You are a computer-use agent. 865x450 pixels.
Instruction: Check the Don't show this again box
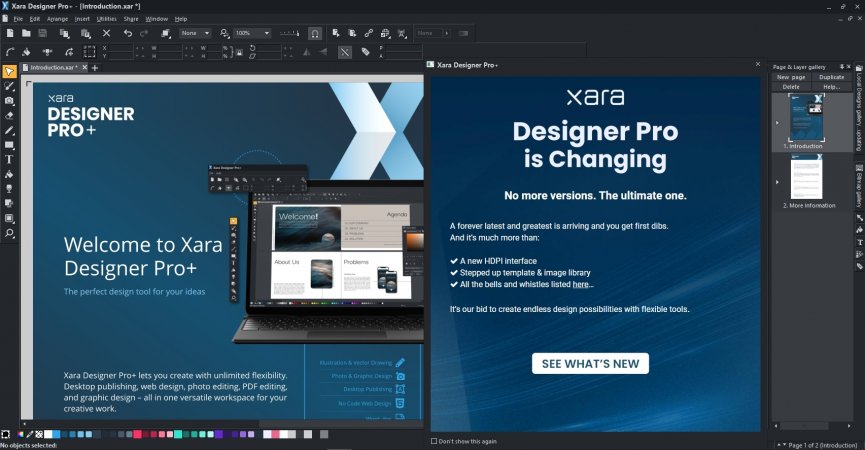pos(434,441)
